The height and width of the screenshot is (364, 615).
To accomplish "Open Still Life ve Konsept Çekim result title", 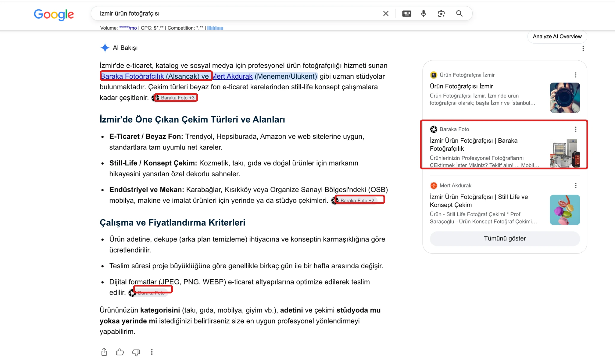I will click(x=479, y=201).
